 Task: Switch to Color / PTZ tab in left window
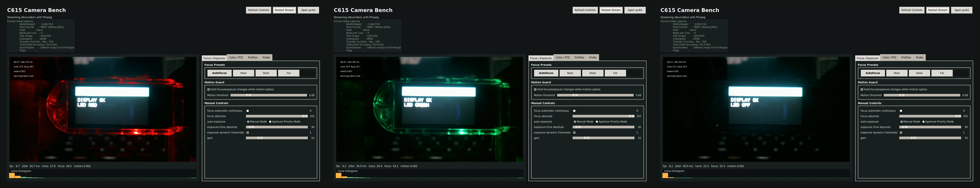(236, 57)
